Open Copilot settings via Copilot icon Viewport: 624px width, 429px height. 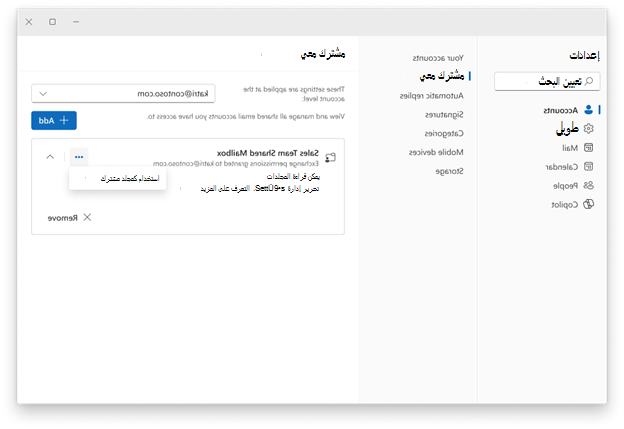588,204
